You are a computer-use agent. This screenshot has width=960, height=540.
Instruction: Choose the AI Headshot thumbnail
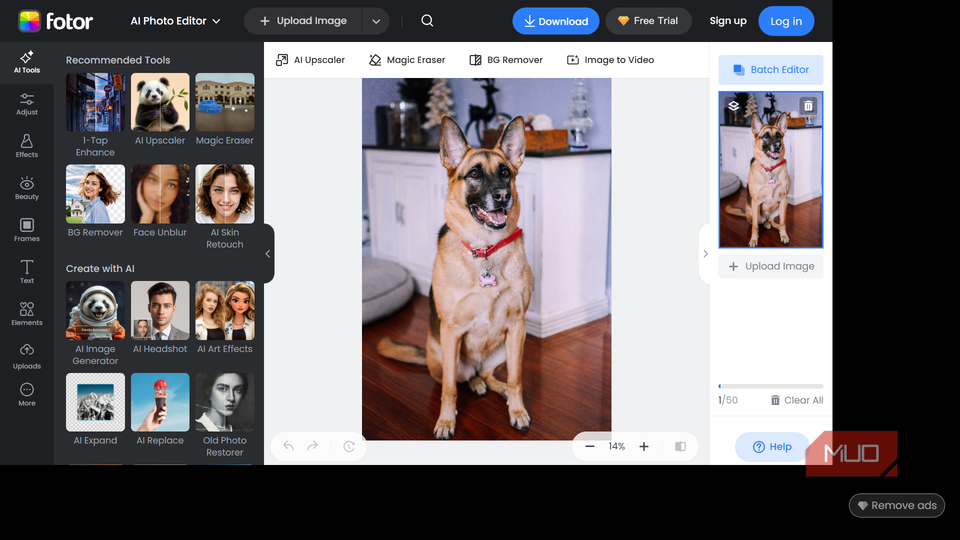coord(160,310)
